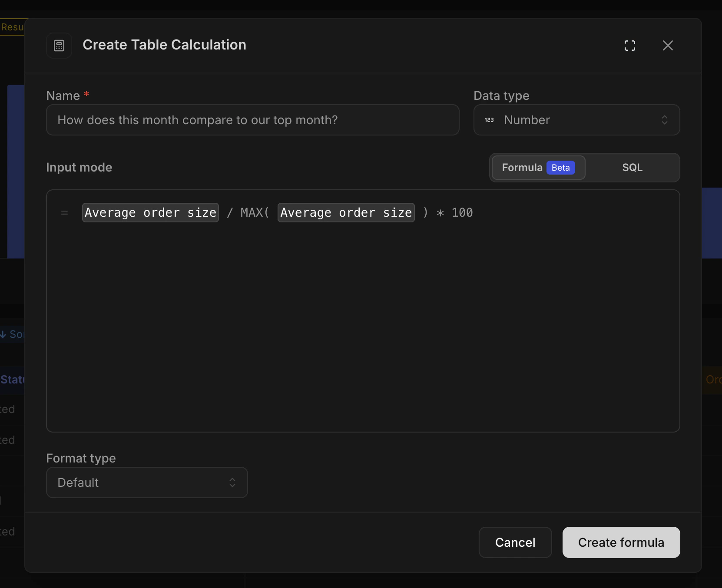Open the sort options in the results table
This screenshot has width=722, height=588.
tap(12, 334)
